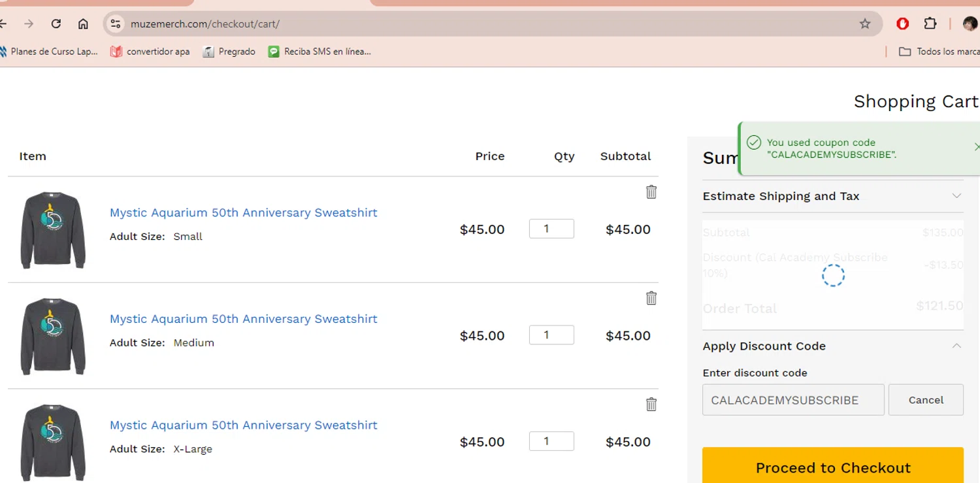
Task: Click the 'Adult Size: X-Large' text
Action: coord(161,449)
